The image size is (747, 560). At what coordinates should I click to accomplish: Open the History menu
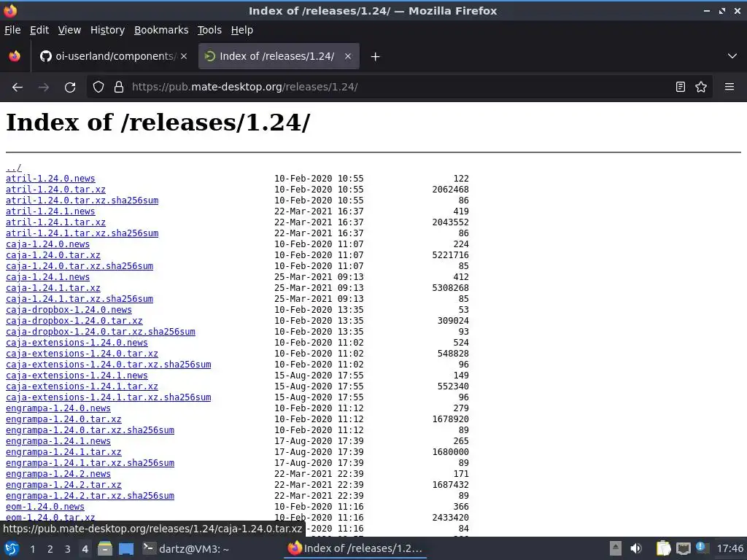pos(108,30)
